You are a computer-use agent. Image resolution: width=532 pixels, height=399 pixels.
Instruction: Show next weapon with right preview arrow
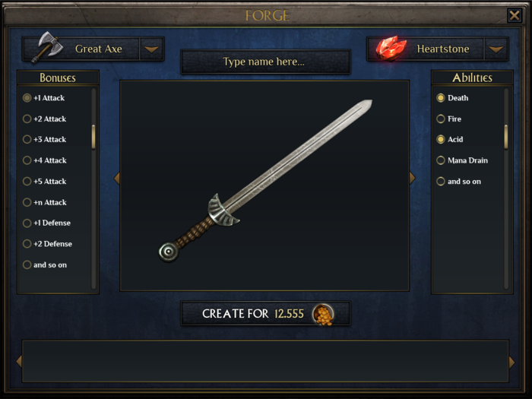click(x=412, y=178)
